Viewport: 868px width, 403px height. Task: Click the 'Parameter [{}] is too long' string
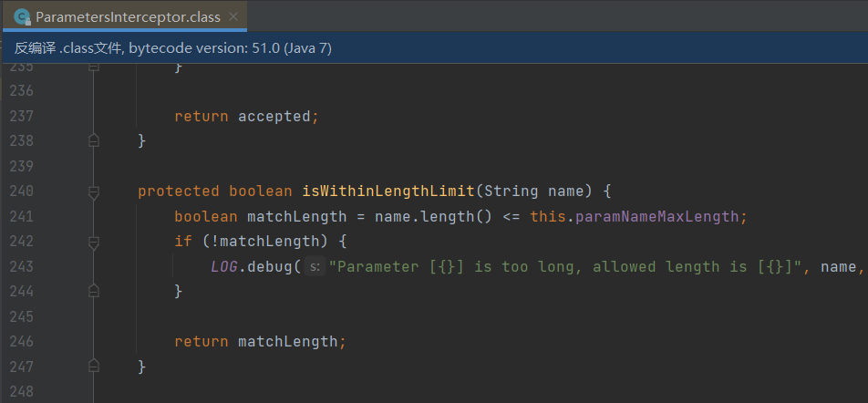click(565, 267)
